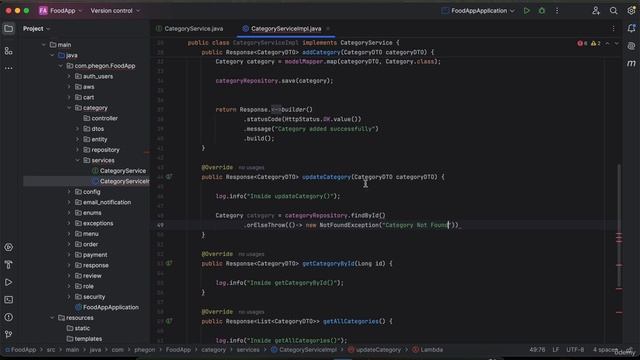Open the AI Assistant icon in right sidebar
Viewport: 640px width, 360px height.
click(631, 46)
